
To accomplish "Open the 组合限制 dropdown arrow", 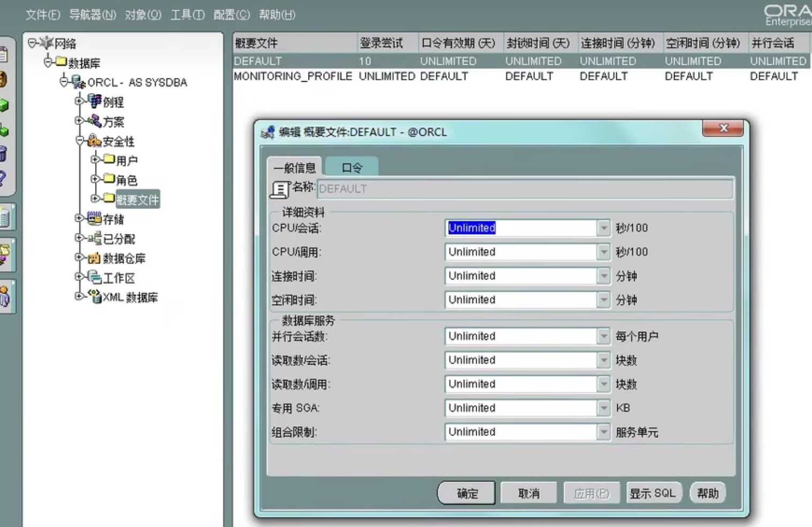I will tap(603, 432).
